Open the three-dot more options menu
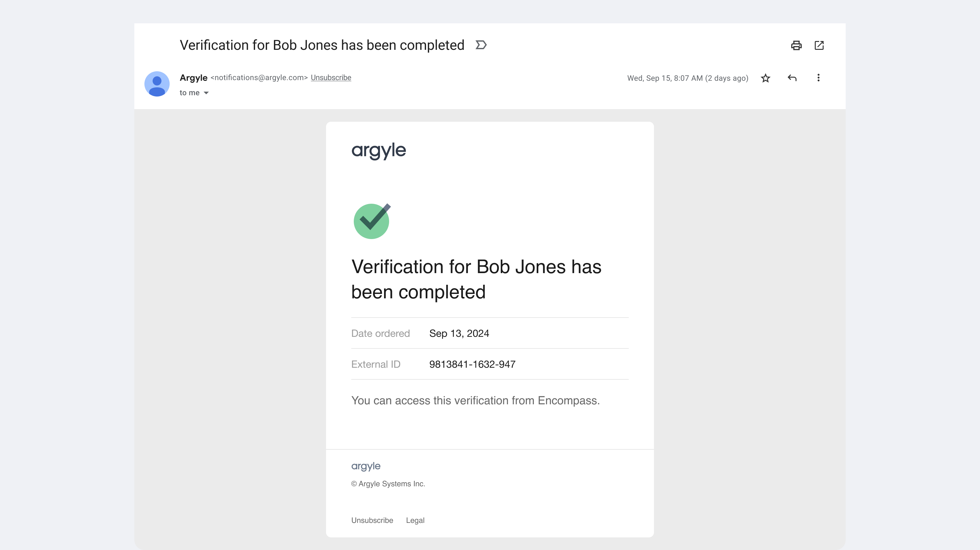 [x=818, y=78]
